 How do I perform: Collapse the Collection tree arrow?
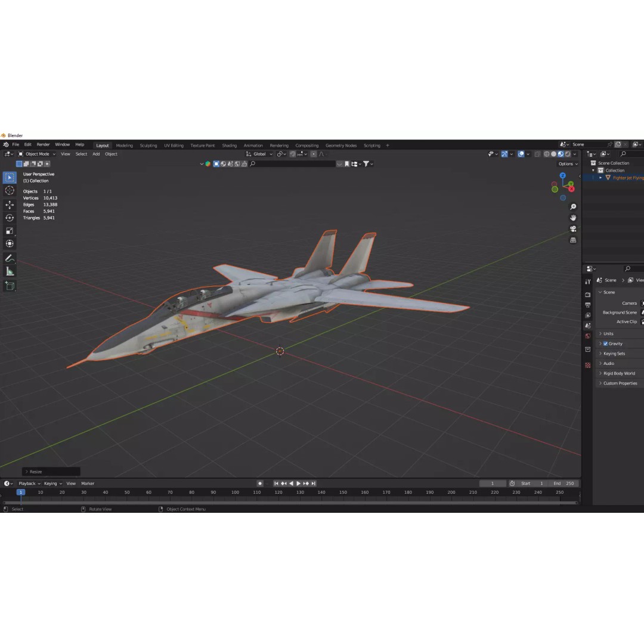593,171
